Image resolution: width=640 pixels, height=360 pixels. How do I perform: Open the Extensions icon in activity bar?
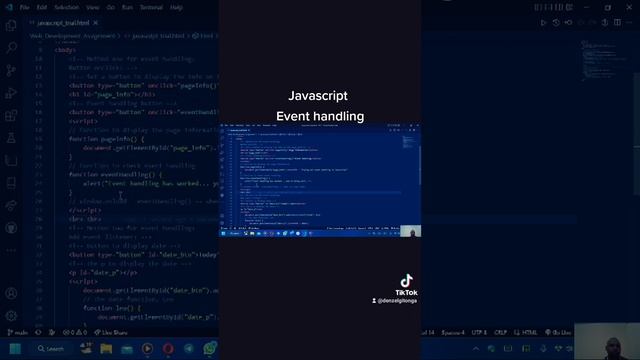(x=11, y=116)
